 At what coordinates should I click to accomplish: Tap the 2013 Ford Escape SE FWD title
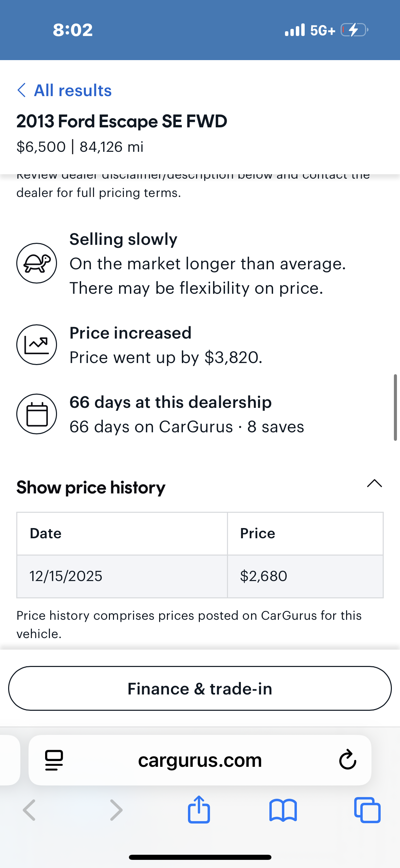(122, 121)
